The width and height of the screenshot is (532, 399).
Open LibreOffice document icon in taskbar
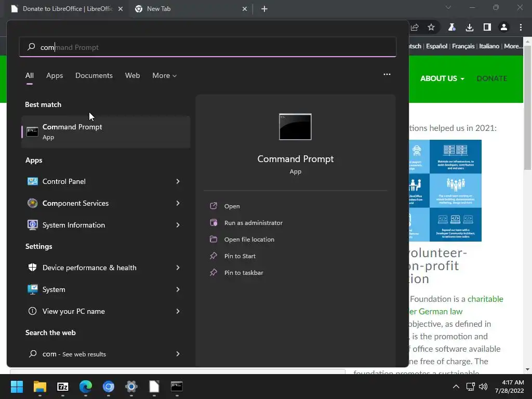tap(154, 387)
